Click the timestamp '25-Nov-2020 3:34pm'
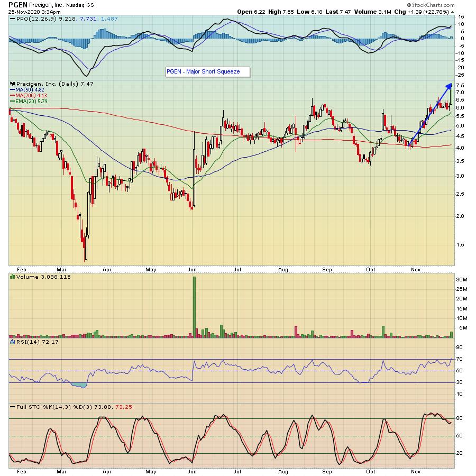This screenshot has height=476, width=476. click(34, 12)
